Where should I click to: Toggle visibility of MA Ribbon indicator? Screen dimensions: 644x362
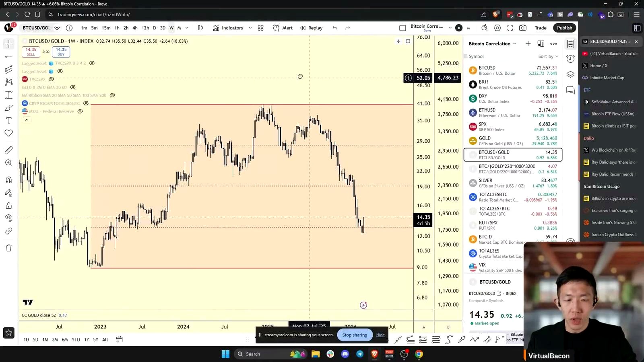tap(112, 95)
